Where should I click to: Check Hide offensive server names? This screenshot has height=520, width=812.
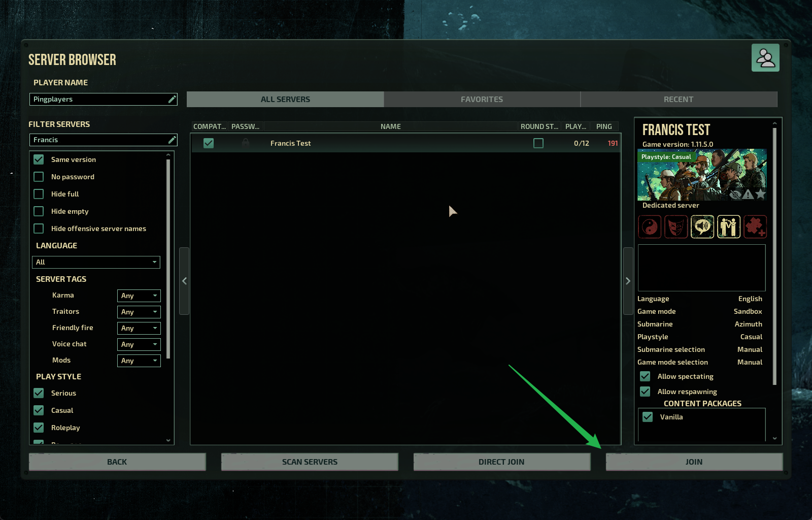click(39, 229)
